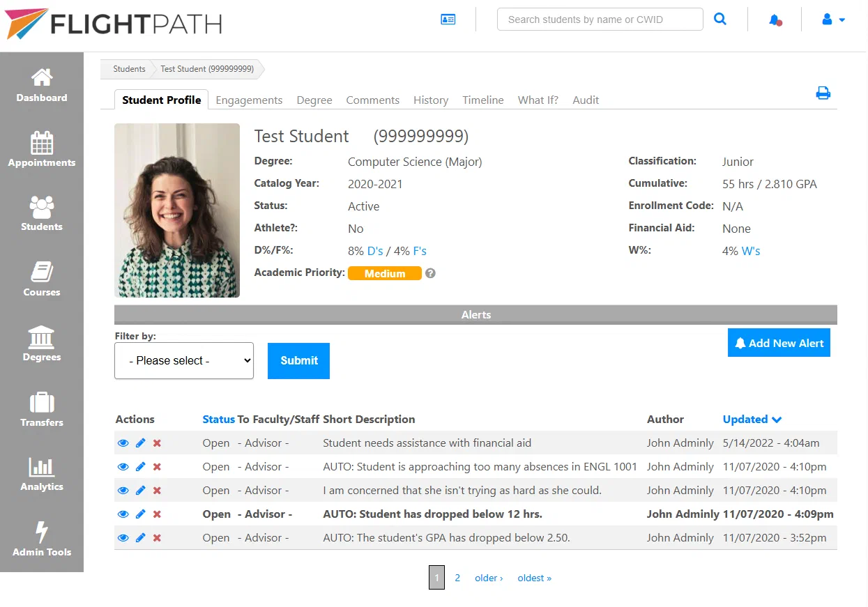Screen dimensions: 868x607
Task: Click Add New Alert button
Action: [779, 343]
